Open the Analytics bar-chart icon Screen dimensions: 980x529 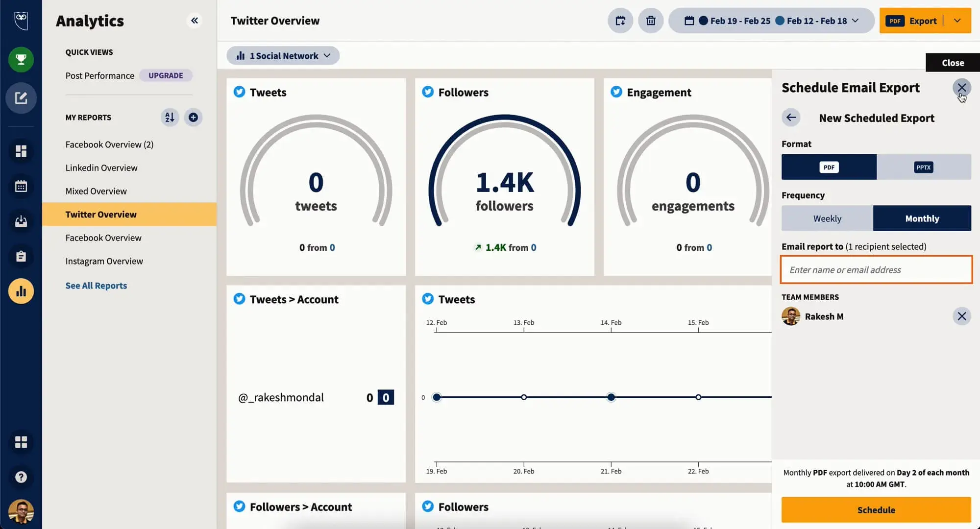(21, 291)
